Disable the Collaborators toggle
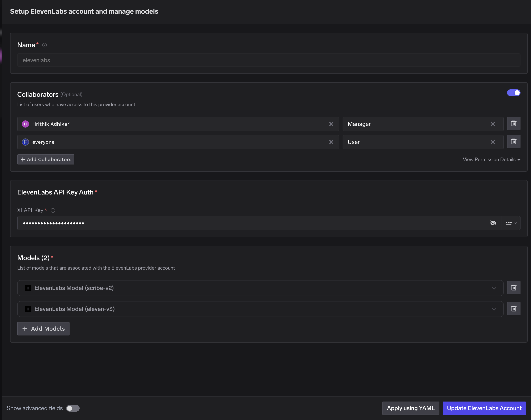531x420 pixels. [514, 93]
